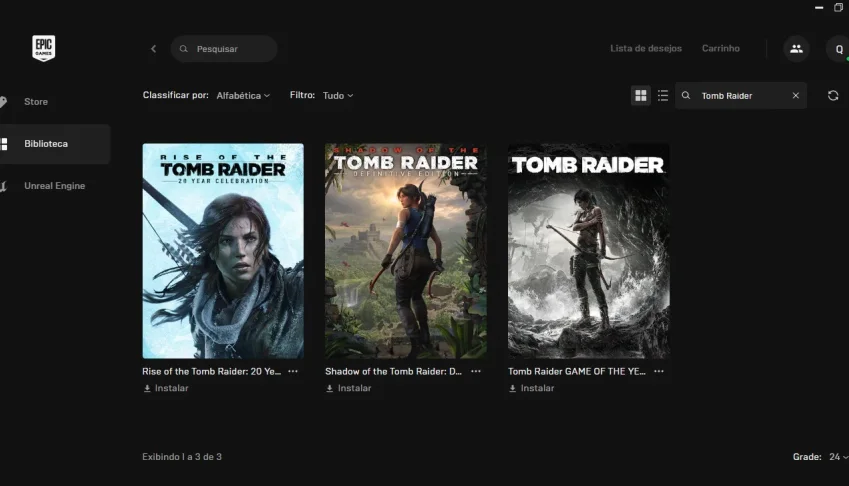Image resolution: width=849 pixels, height=486 pixels.
Task: Click the library search magnifier icon
Action: coord(686,95)
